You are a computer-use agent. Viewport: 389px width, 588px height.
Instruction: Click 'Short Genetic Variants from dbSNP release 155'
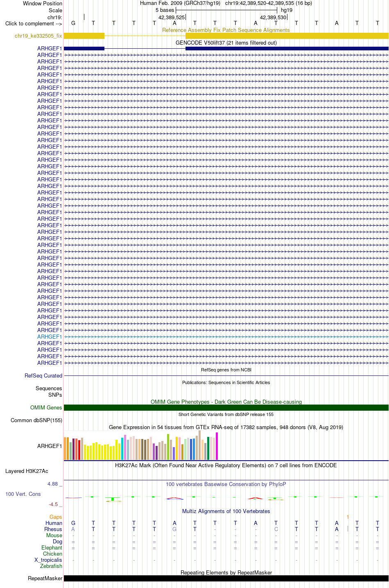(x=226, y=414)
